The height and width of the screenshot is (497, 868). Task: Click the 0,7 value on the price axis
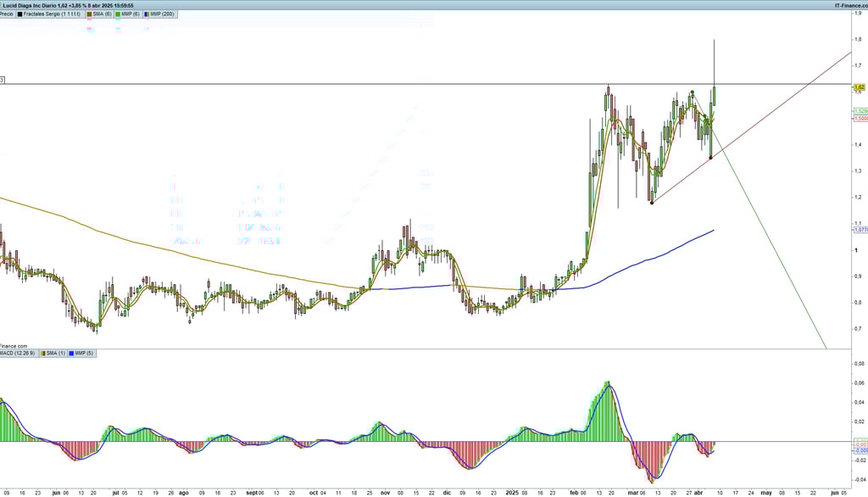click(x=858, y=328)
